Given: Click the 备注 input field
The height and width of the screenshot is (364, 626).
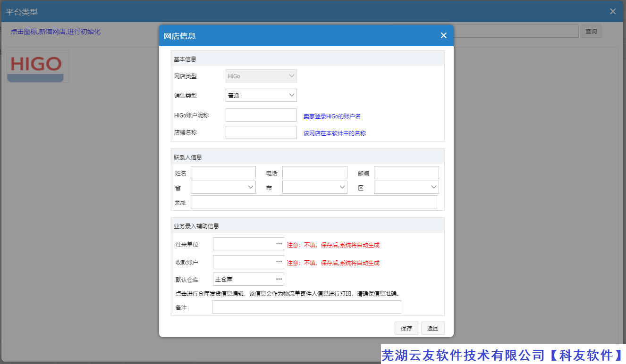Looking at the screenshot, I should (306, 307).
